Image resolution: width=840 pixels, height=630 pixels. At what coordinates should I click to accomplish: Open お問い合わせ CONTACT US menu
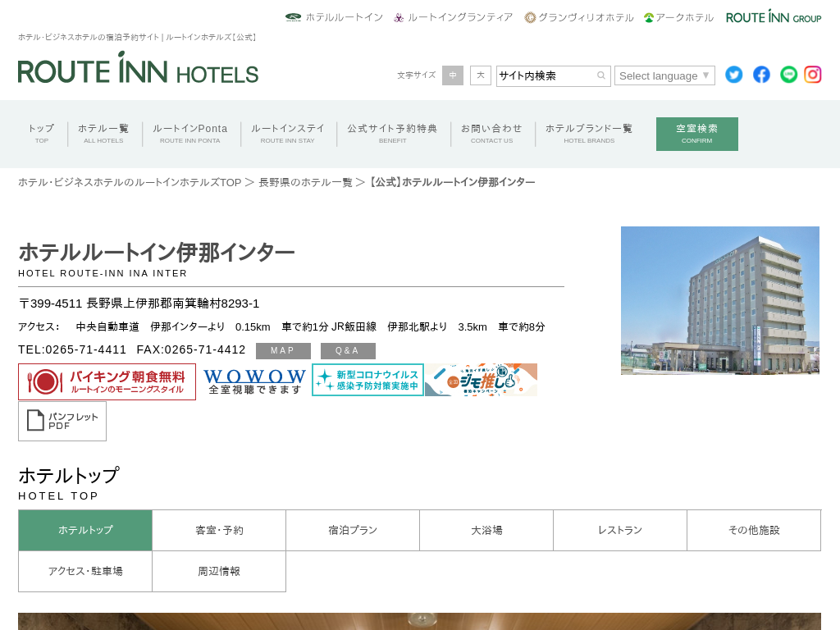coord(492,134)
